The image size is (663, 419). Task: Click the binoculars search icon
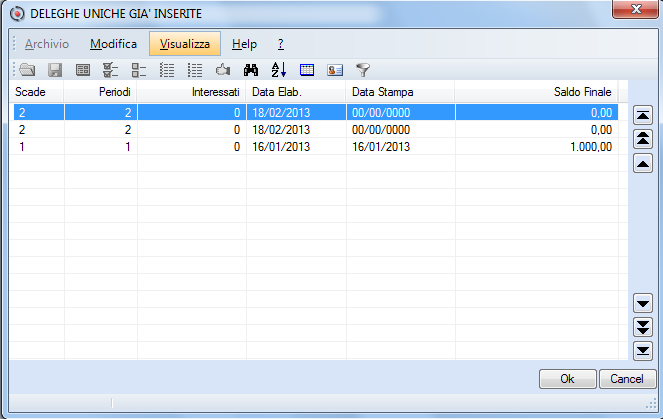tap(251, 70)
